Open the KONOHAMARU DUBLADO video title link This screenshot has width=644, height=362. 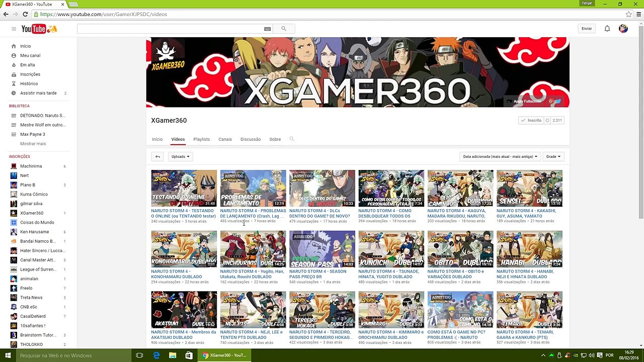(x=177, y=274)
